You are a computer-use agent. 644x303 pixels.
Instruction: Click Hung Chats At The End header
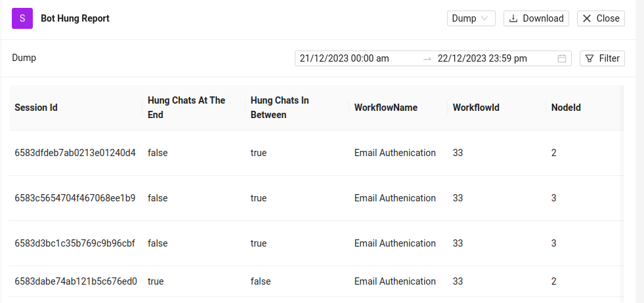pos(186,108)
